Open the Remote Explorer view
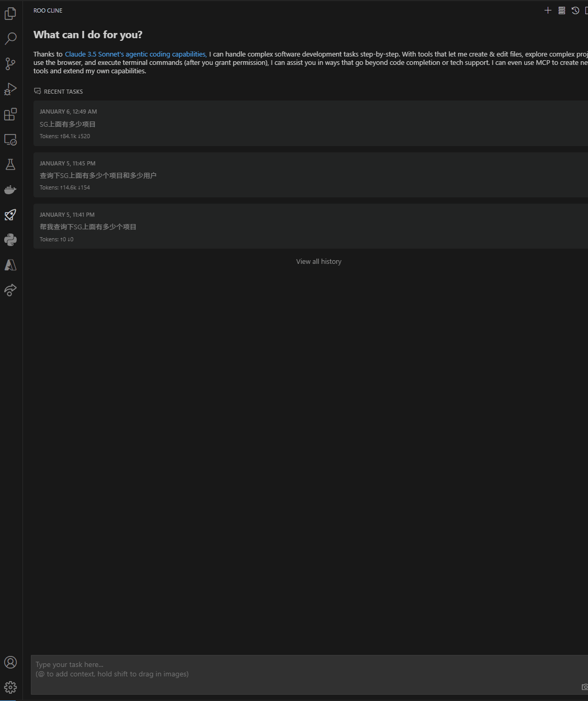This screenshot has width=588, height=701. point(10,140)
